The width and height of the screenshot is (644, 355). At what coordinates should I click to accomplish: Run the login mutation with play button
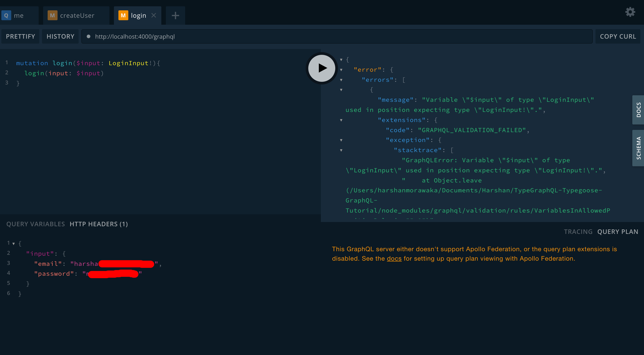(x=322, y=68)
